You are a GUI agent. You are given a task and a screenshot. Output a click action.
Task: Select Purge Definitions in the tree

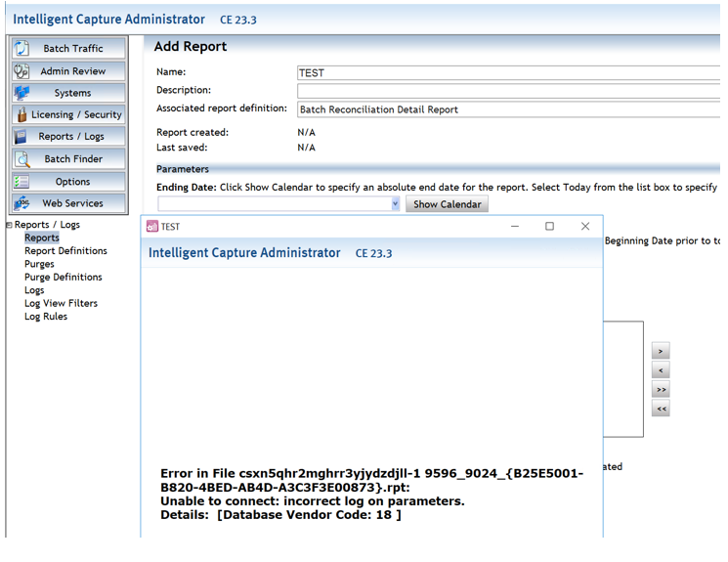tap(64, 277)
